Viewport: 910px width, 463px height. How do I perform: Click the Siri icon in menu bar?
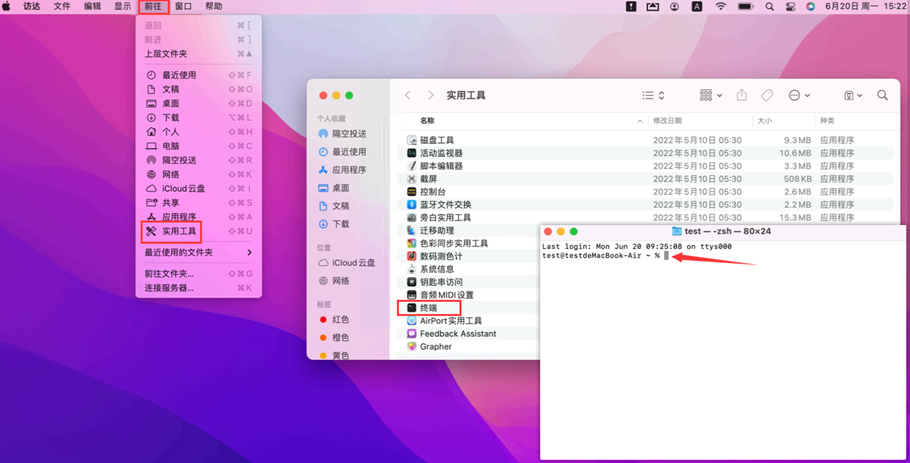point(810,6)
